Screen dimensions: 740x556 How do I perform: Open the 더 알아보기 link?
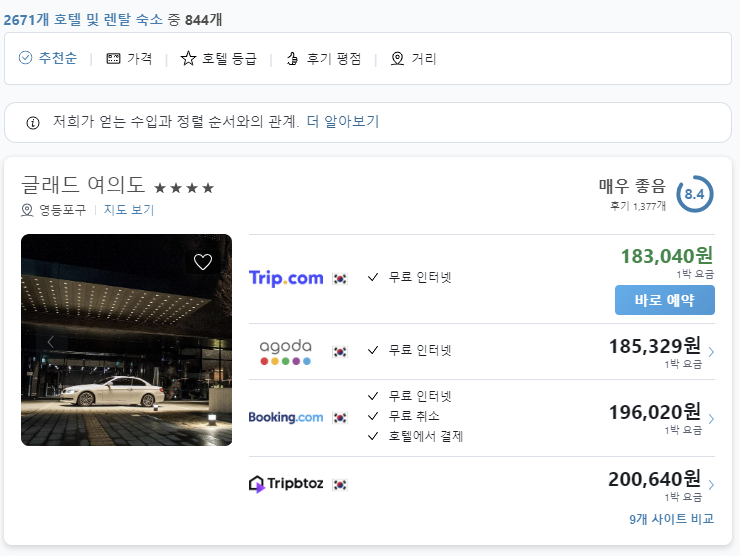tap(343, 122)
